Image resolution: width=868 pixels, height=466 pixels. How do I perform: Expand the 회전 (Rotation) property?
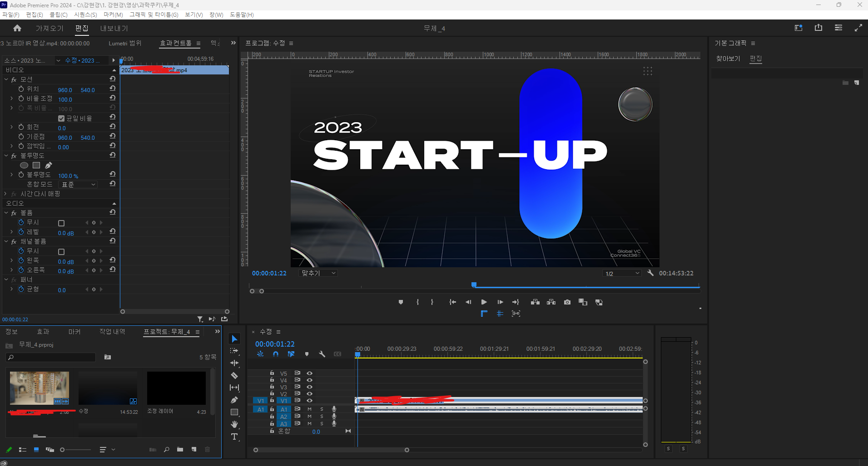(12, 127)
